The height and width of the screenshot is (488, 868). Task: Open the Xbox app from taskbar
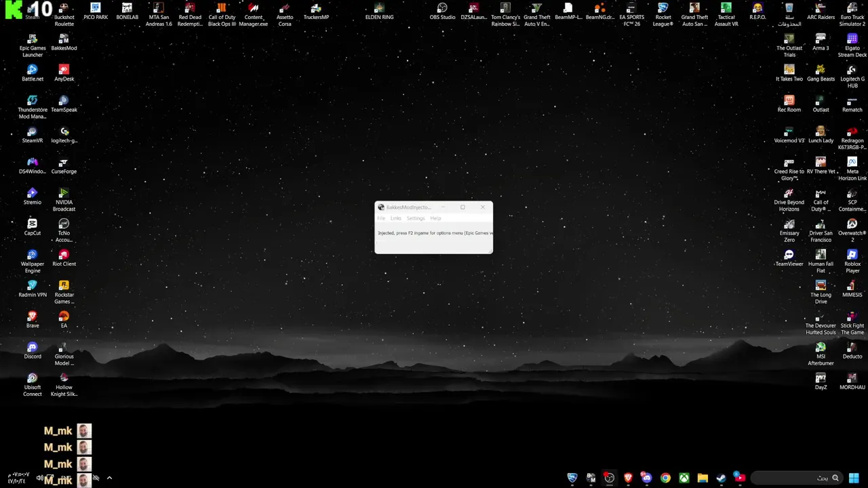click(x=684, y=478)
